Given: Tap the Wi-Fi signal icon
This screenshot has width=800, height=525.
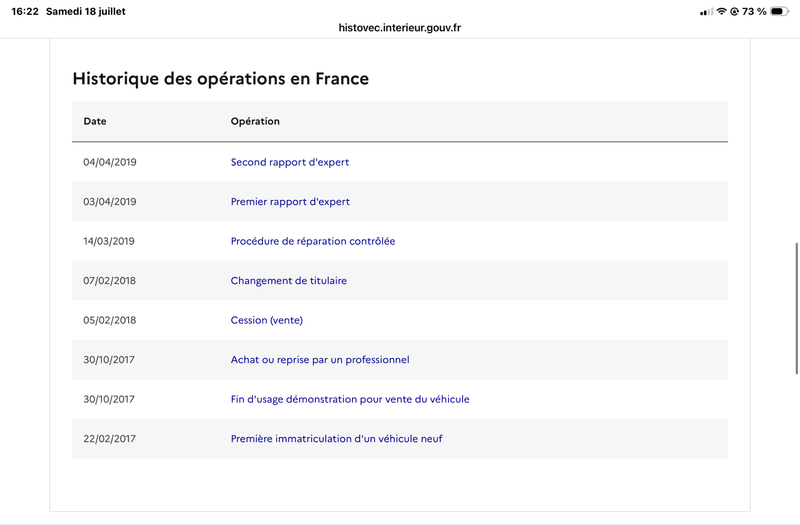Looking at the screenshot, I should point(721,11).
